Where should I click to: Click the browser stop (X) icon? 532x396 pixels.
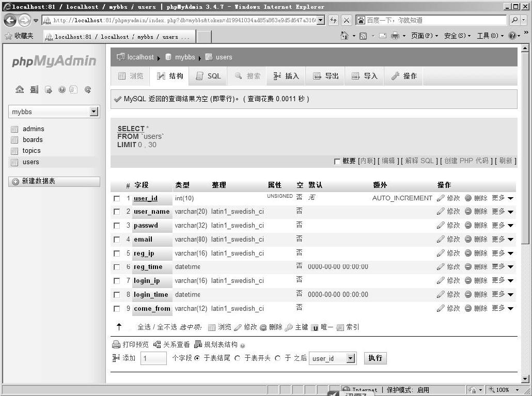click(x=346, y=20)
